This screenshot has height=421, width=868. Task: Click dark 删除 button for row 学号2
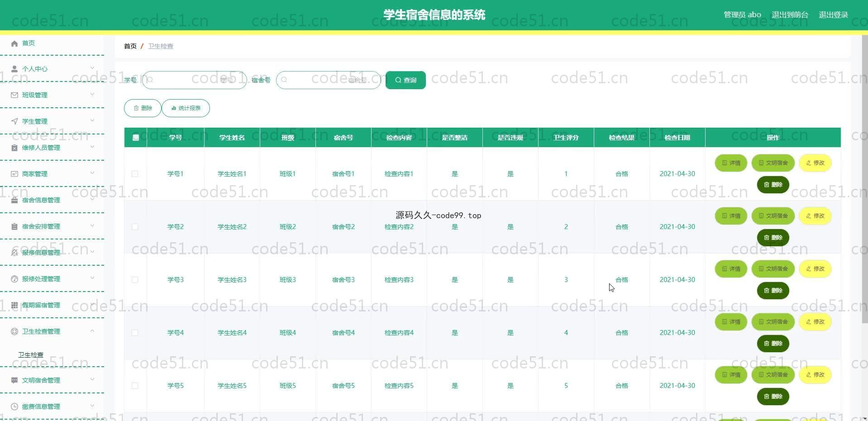tap(773, 238)
